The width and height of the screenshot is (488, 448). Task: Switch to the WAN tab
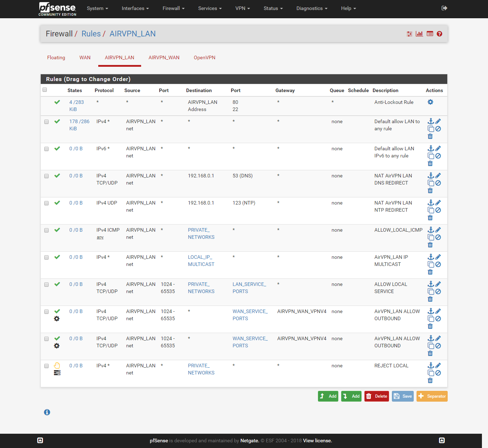pos(85,57)
